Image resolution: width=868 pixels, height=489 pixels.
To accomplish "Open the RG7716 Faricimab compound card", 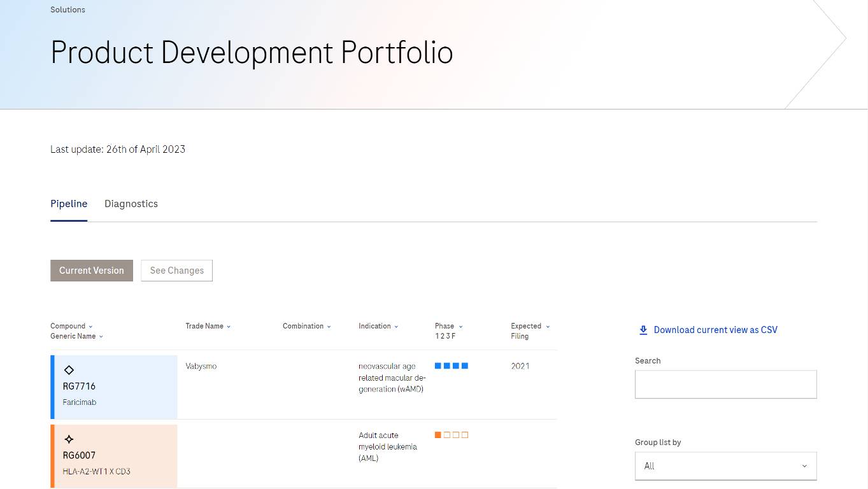I will [x=114, y=387].
